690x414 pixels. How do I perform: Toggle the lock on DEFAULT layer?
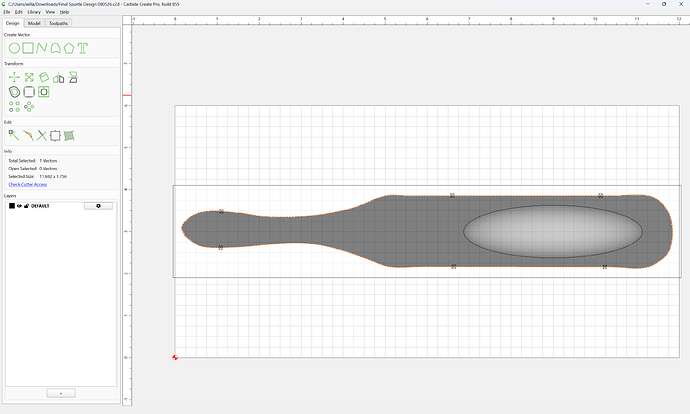(26, 206)
